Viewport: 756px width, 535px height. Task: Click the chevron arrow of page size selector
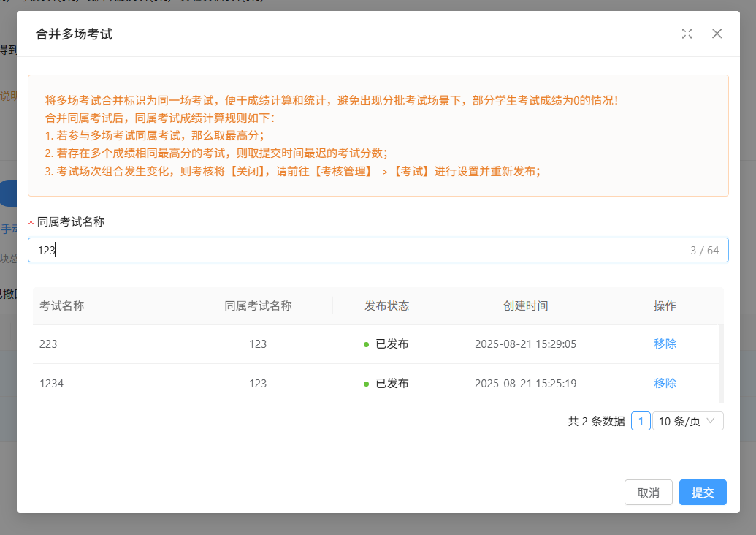tap(711, 421)
